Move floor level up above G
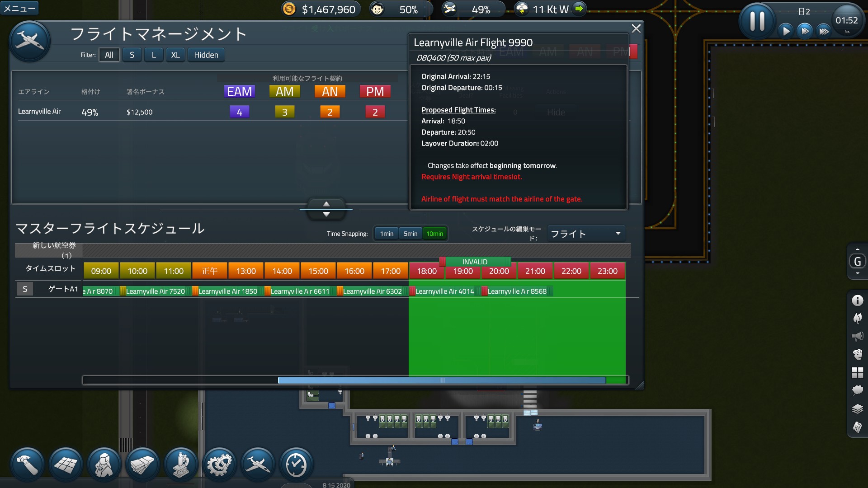Viewport: 868px width, 488px height. point(857,249)
